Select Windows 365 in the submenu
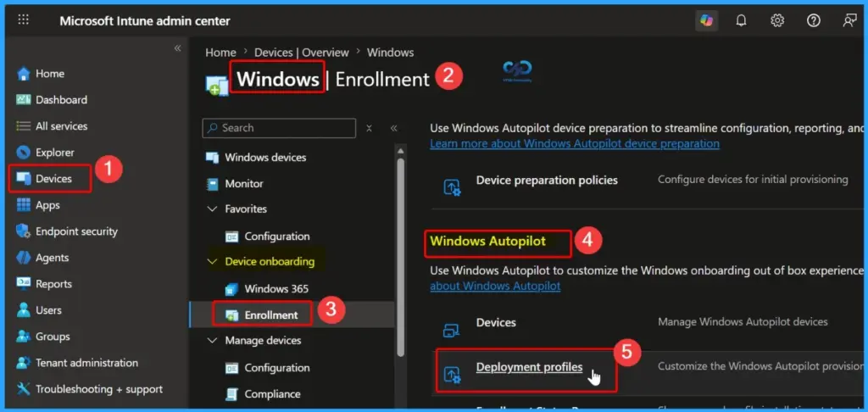 click(x=276, y=289)
